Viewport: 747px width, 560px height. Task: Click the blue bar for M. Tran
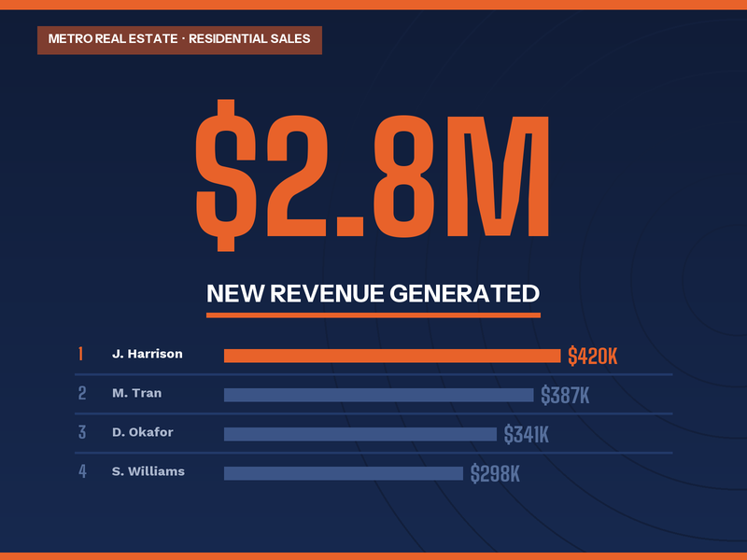379,395
